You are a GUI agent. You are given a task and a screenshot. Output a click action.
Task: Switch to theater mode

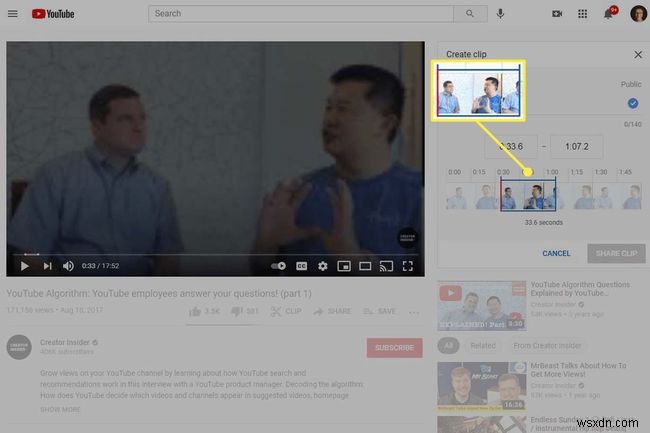coord(365,266)
